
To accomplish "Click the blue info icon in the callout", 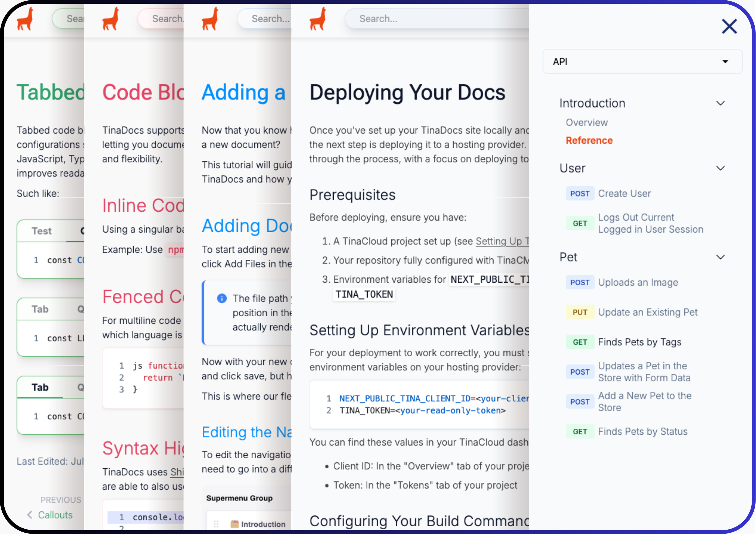I will (x=222, y=298).
